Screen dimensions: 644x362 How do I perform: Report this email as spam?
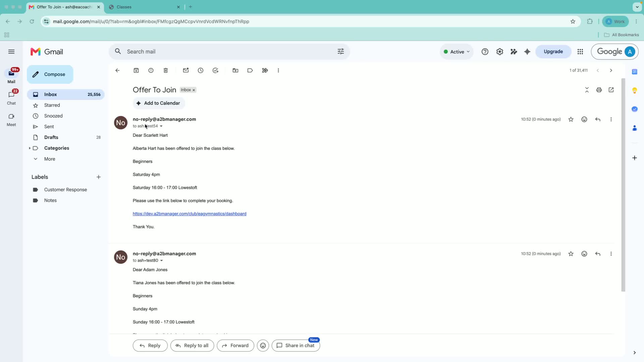pos(151,70)
